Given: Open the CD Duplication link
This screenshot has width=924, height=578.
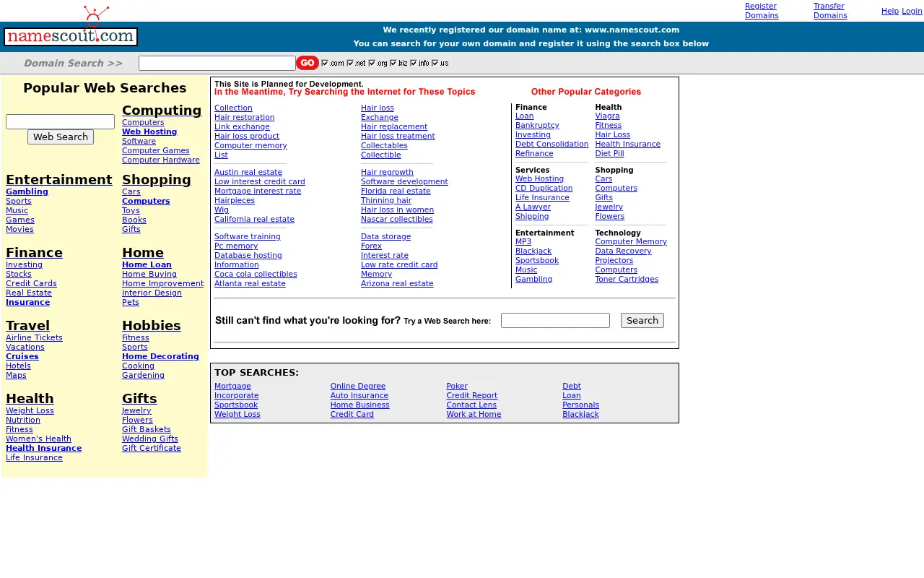Looking at the screenshot, I should coord(544,188).
